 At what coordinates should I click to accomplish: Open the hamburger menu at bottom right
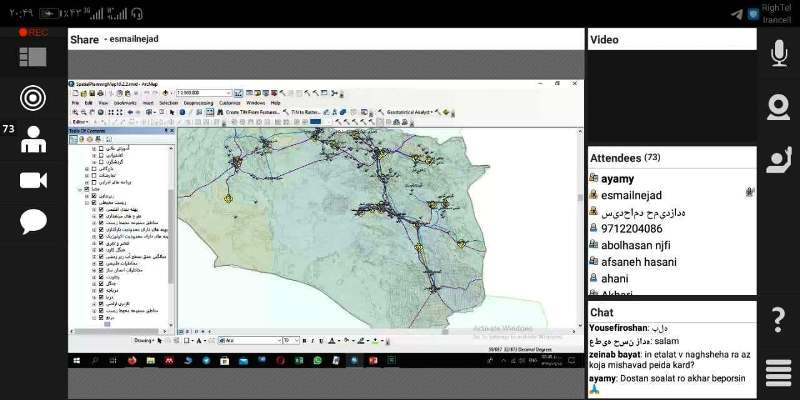click(x=777, y=373)
